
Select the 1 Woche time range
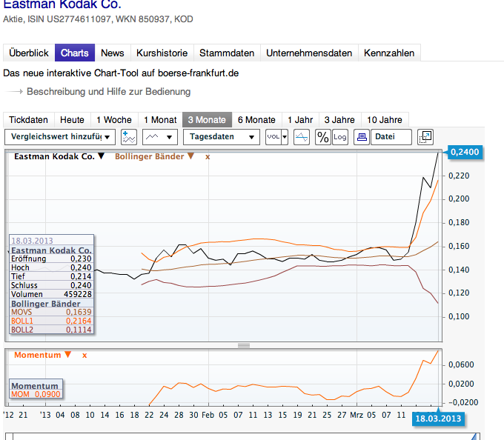click(x=114, y=120)
